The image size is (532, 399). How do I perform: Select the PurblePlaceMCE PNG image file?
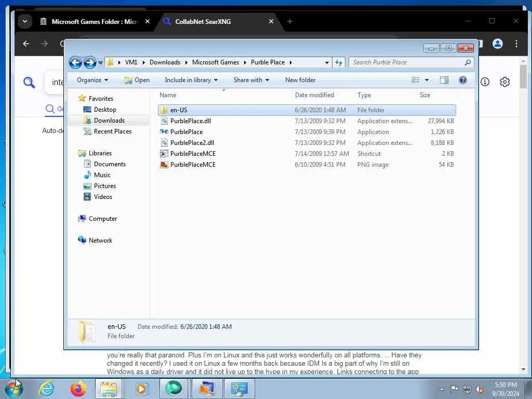307,165
